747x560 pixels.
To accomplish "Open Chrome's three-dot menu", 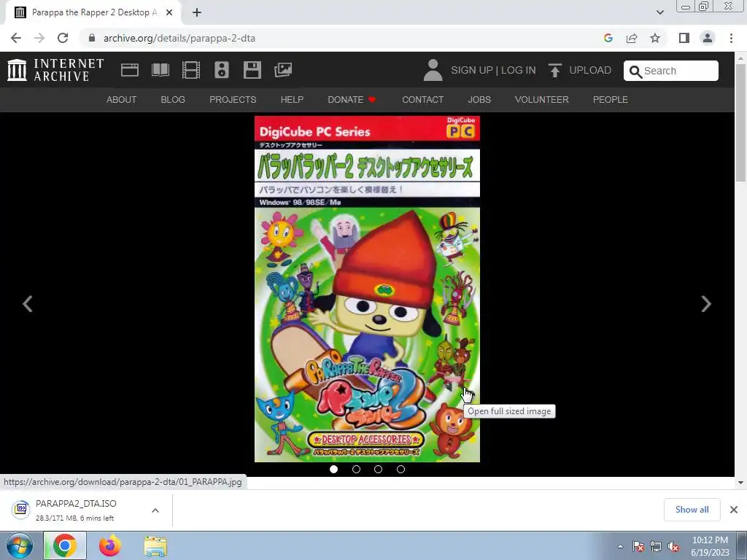I will pos(731,38).
